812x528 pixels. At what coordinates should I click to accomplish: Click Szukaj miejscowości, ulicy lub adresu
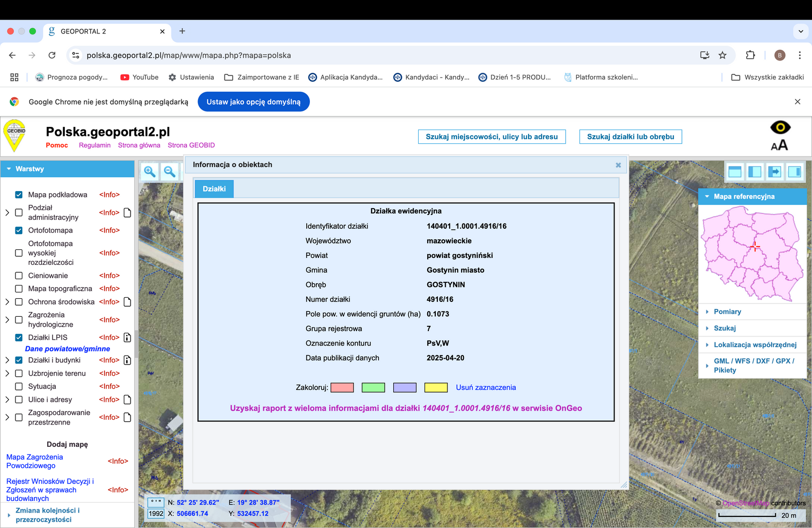point(491,137)
